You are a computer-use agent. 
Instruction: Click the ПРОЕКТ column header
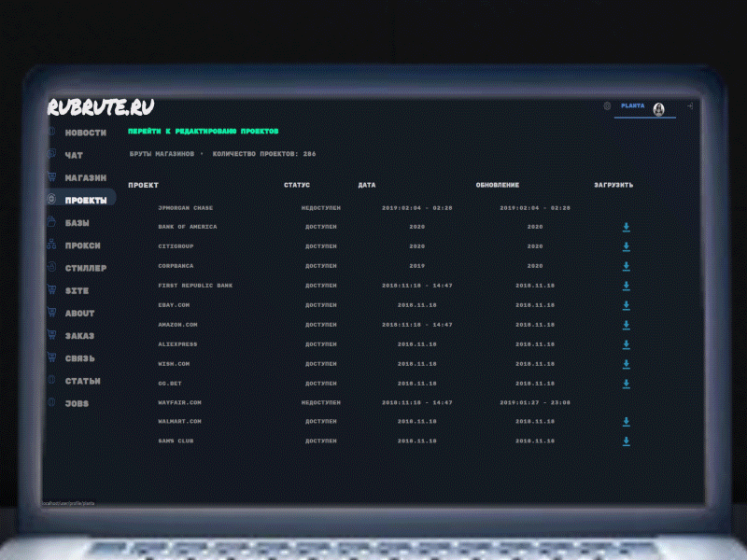coord(143,185)
